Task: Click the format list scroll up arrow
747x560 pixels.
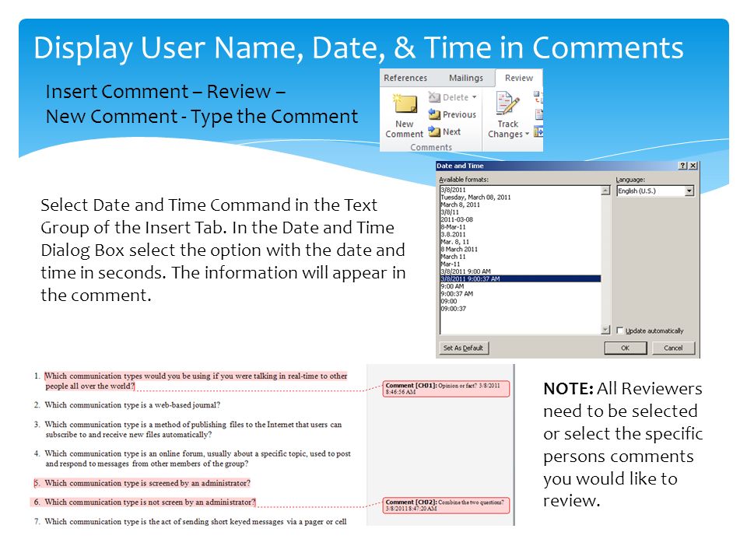Action: [x=605, y=191]
